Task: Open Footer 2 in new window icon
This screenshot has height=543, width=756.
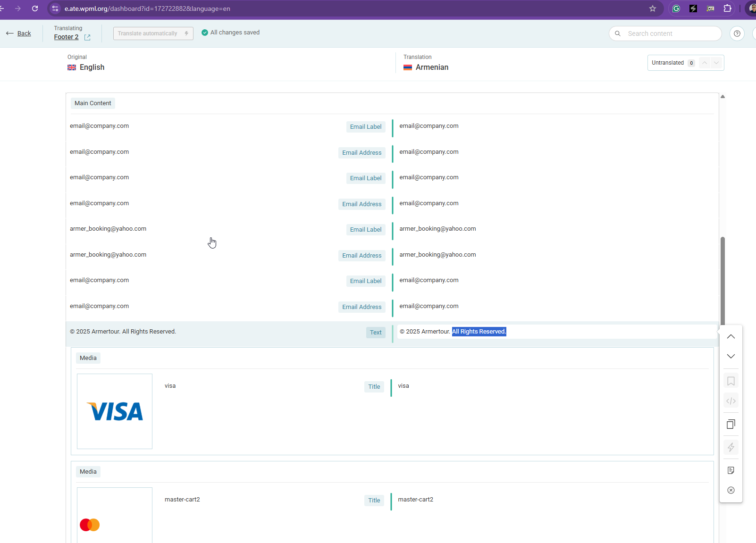Action: (87, 37)
